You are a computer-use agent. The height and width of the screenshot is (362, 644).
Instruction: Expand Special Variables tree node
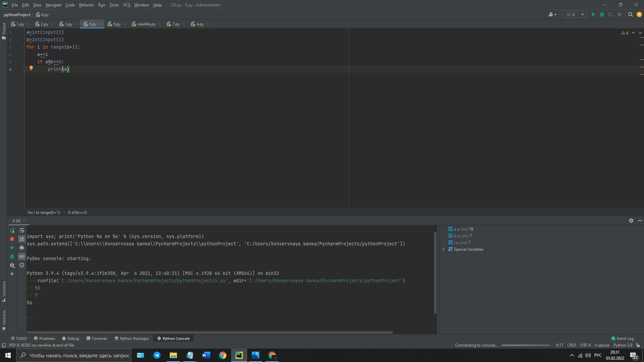pyautogui.click(x=443, y=249)
